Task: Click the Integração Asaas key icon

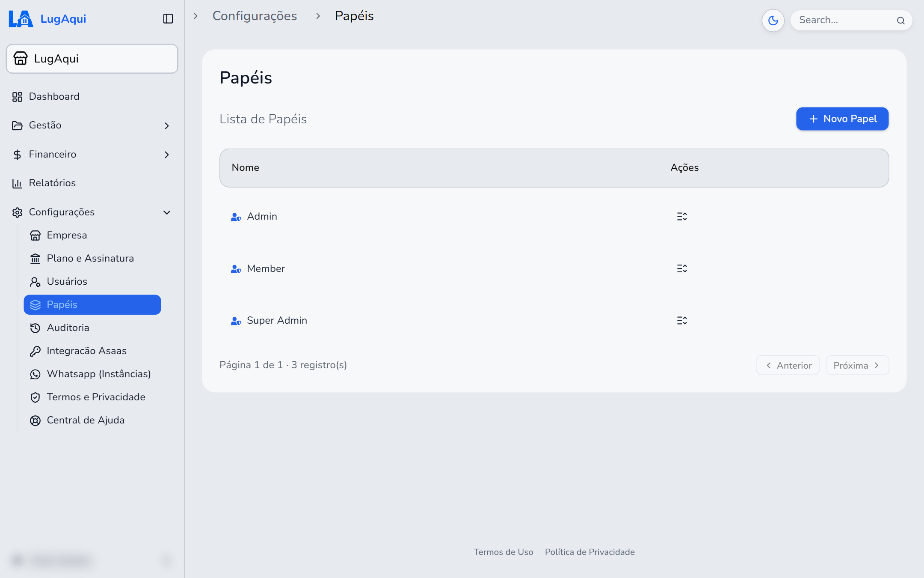Action: click(35, 351)
